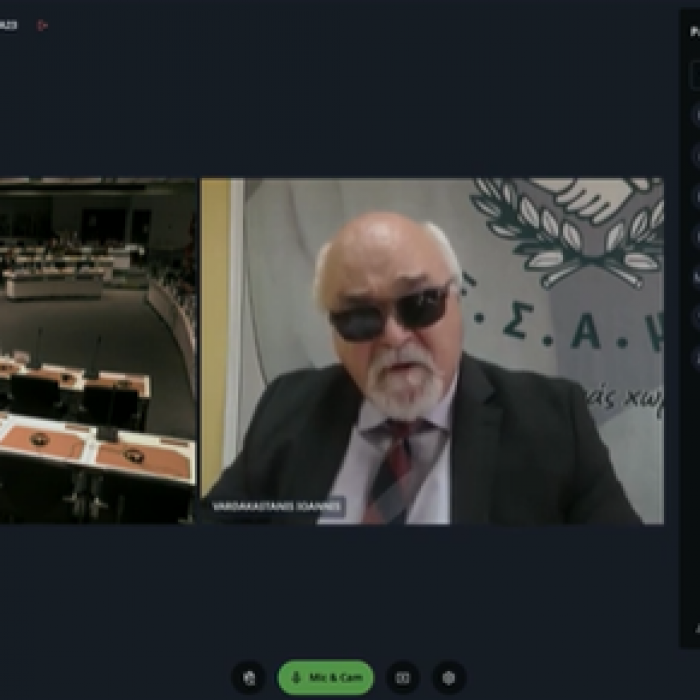This screenshot has height=700, width=700.
Task: Select the first participant avatar in the side panel
Action: (x=696, y=116)
